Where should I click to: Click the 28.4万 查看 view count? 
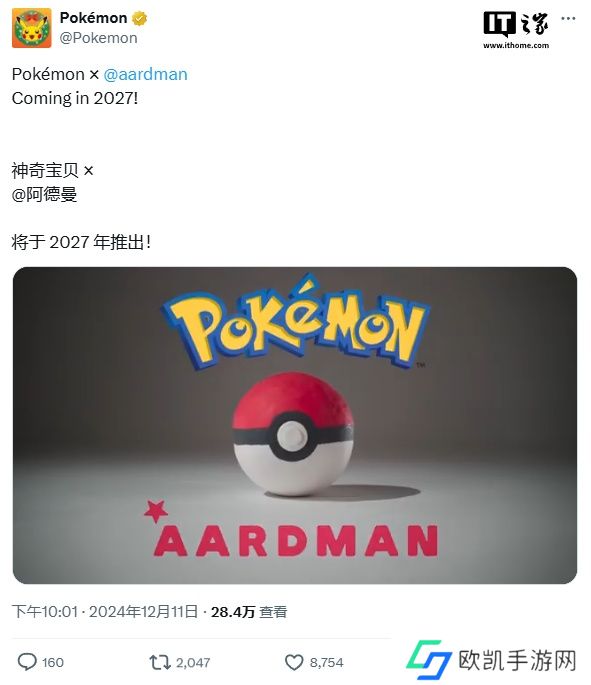click(x=249, y=612)
